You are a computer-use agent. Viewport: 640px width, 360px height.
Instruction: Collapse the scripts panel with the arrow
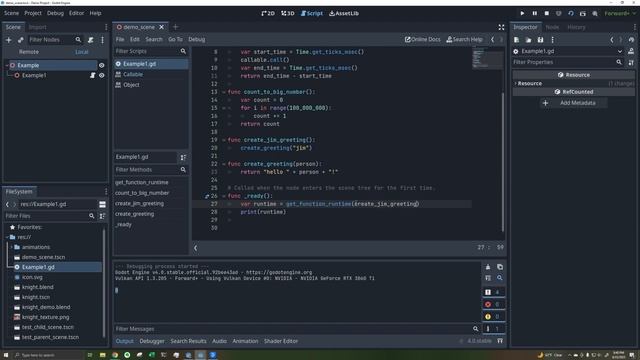point(196,248)
